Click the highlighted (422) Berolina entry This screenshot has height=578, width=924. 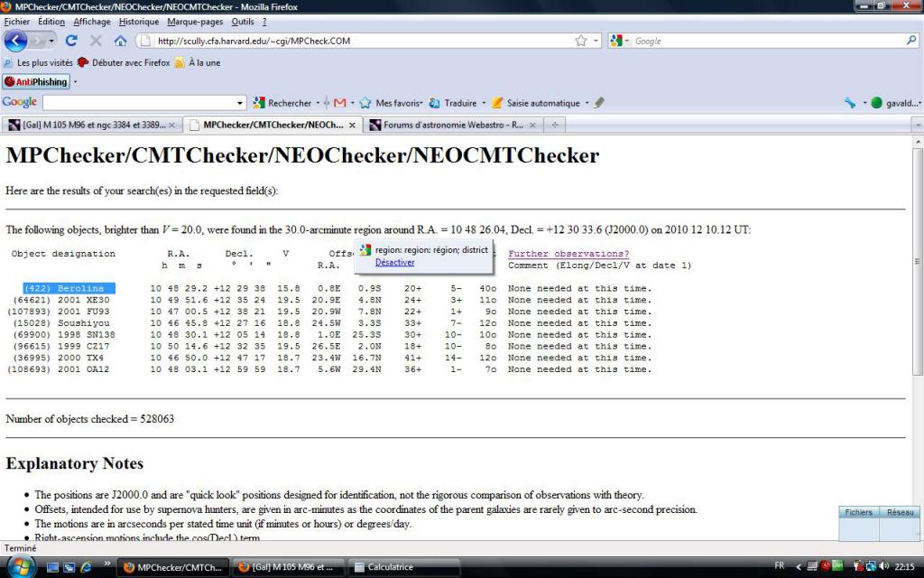click(x=69, y=288)
